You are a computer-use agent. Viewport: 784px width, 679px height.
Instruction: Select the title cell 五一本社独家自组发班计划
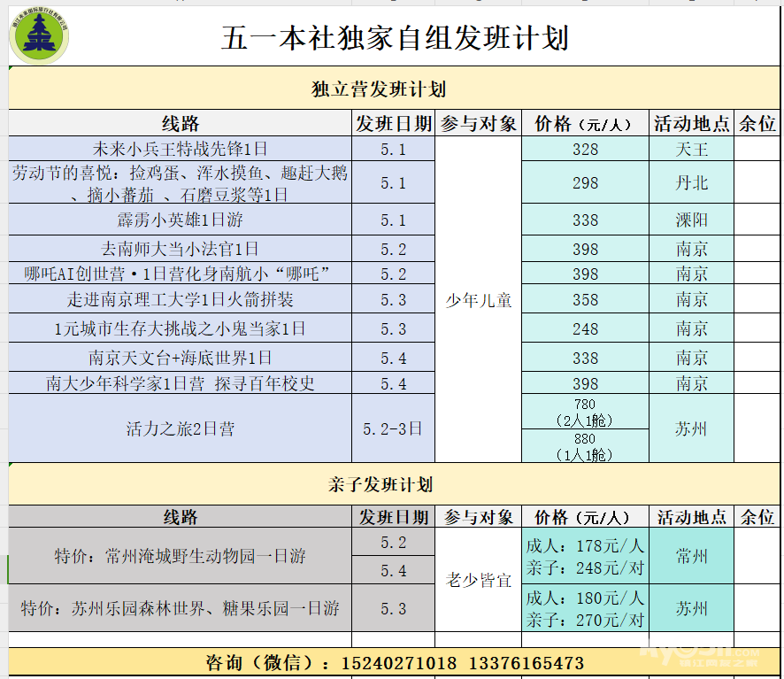tap(395, 38)
